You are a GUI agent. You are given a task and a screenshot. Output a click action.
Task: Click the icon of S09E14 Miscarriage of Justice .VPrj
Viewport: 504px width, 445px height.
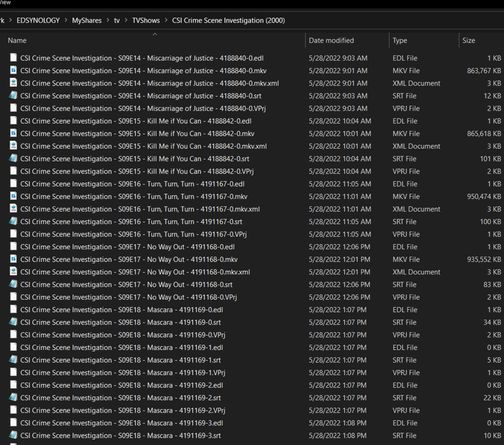13,108
